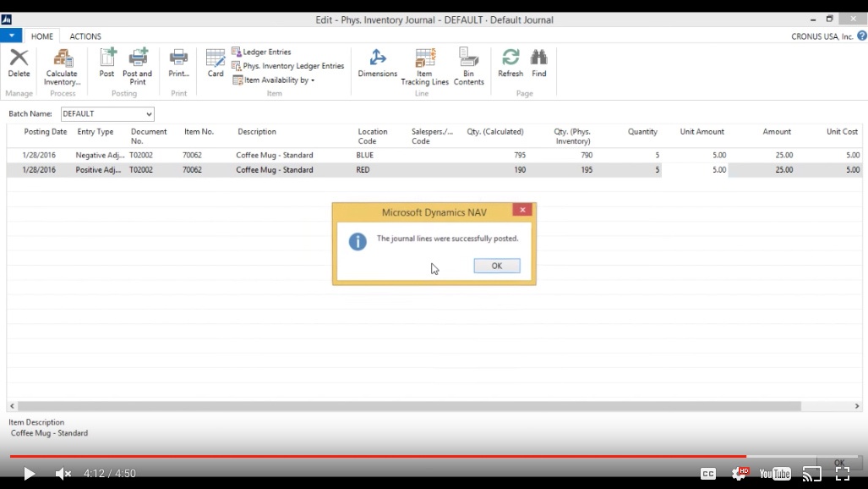
Task: Open the item Card from the ribbon
Action: point(216,63)
